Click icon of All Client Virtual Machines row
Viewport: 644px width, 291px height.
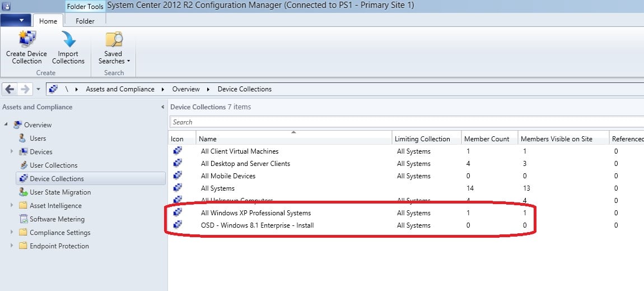tap(178, 151)
